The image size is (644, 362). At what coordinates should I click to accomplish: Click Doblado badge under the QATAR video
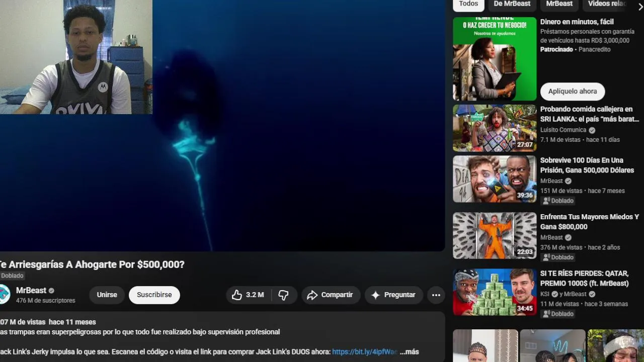point(557,314)
